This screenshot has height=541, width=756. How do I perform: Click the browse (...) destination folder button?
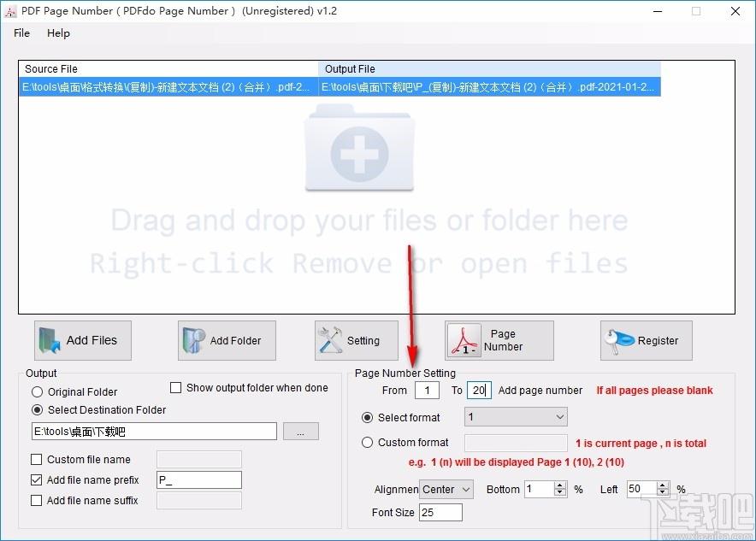tap(301, 432)
